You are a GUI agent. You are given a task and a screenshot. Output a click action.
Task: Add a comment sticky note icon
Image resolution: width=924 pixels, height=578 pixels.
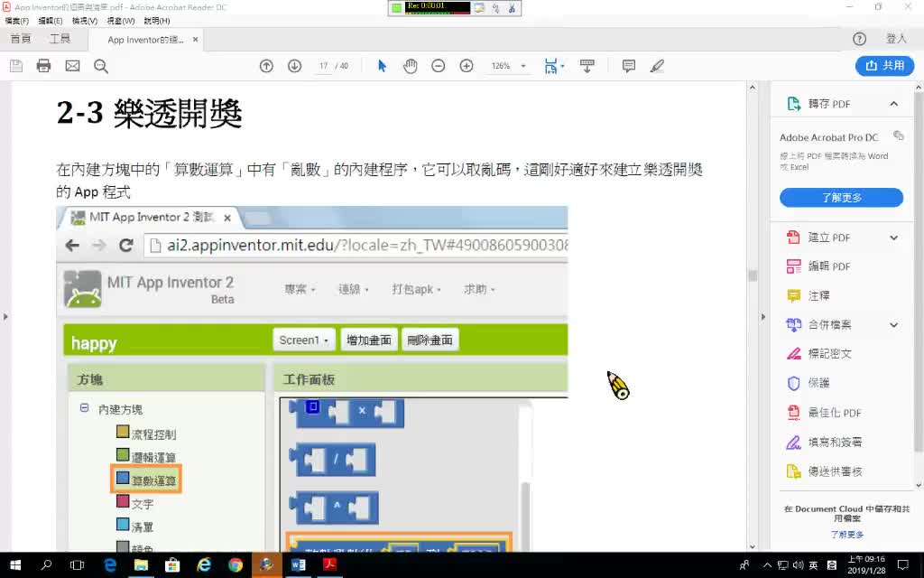(x=629, y=66)
